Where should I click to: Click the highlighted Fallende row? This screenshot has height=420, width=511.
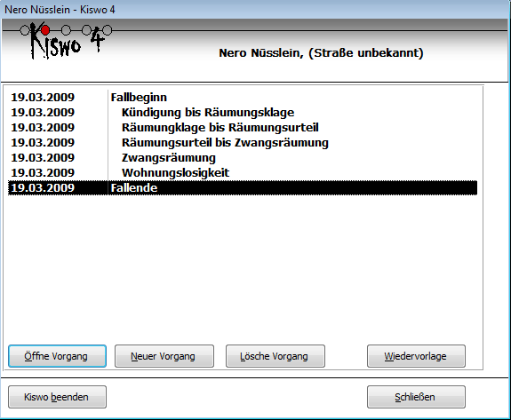(x=243, y=188)
